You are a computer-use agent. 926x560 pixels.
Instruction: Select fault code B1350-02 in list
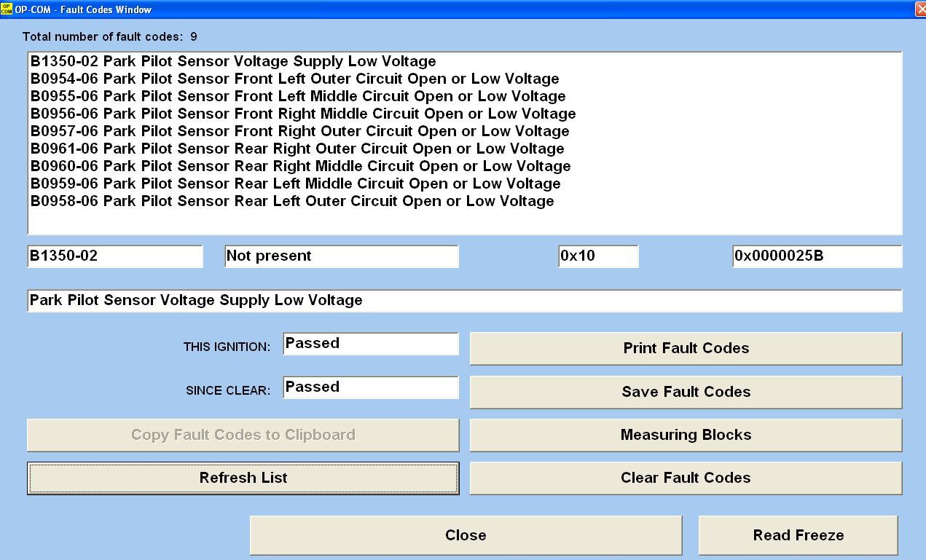click(233, 61)
